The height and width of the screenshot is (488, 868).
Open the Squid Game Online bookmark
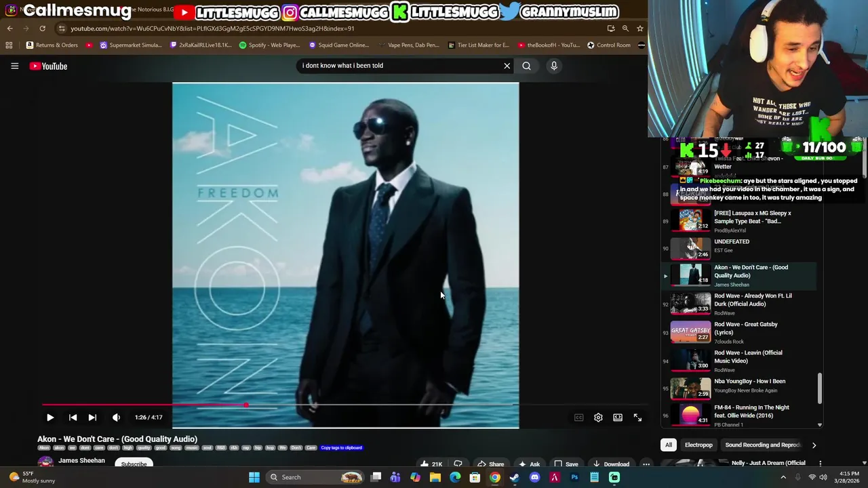(339, 45)
